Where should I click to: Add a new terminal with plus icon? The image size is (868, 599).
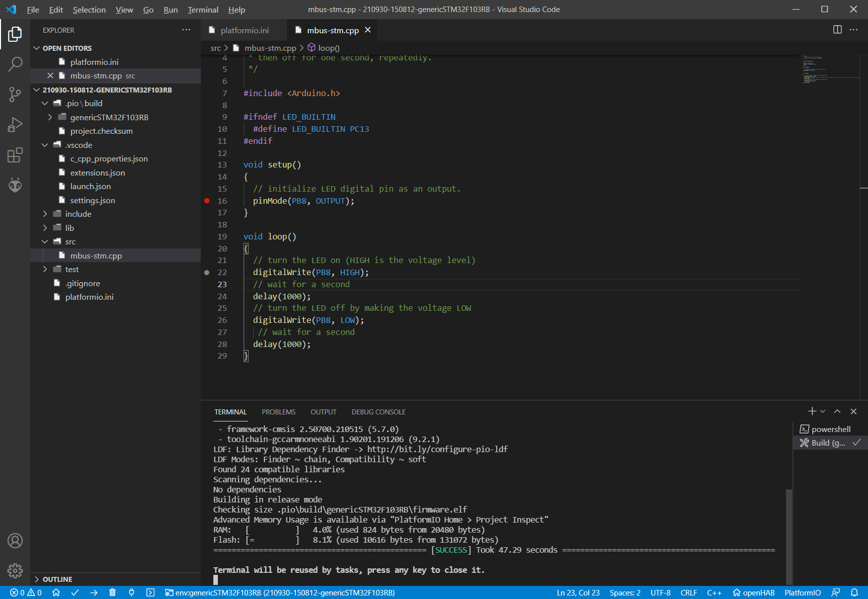pyautogui.click(x=812, y=411)
